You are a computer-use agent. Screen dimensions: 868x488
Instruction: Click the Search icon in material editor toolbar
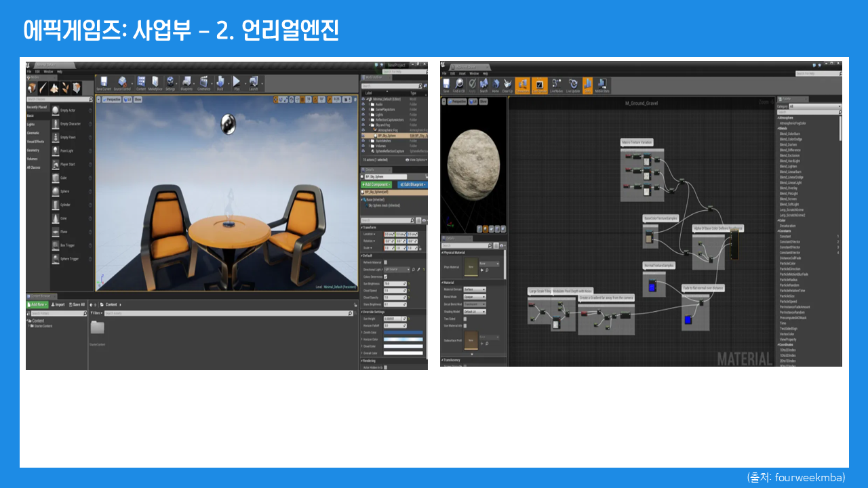(x=484, y=85)
